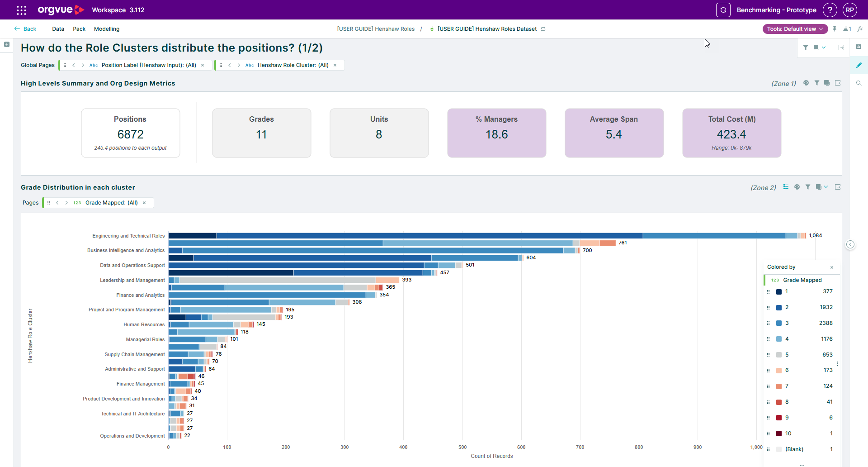Remove the Henshaw Role Cluster page filter
The width and height of the screenshot is (868, 467).
pos(335,65)
